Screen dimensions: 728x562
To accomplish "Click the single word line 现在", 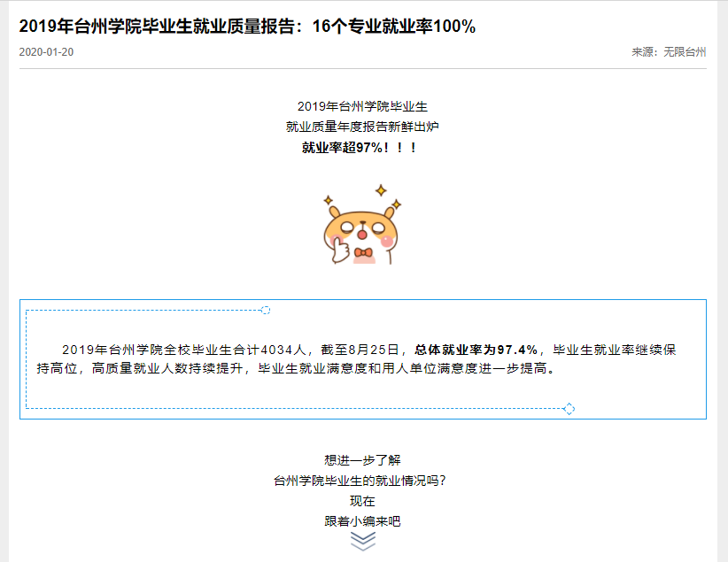I will (x=362, y=501).
